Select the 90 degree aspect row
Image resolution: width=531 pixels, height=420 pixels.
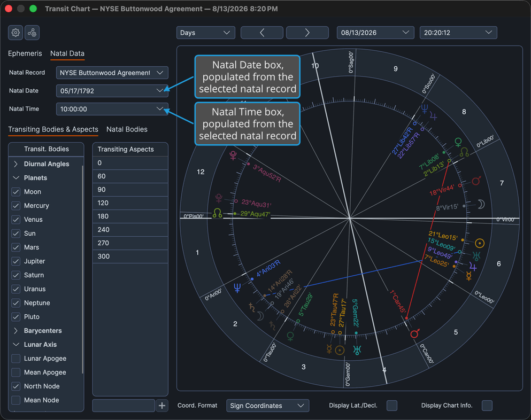pyautogui.click(x=130, y=190)
